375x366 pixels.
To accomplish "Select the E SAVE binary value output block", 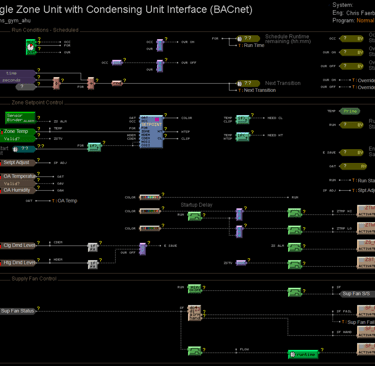I will (351, 152).
